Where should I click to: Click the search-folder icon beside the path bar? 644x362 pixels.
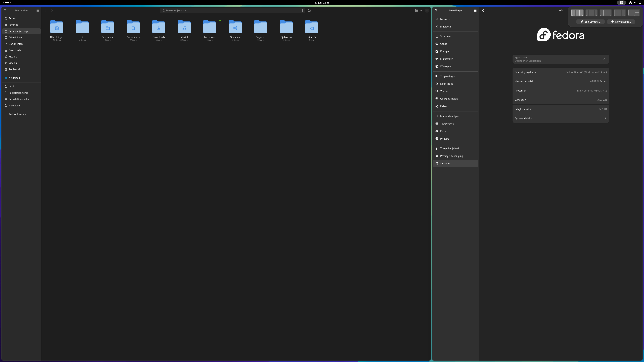point(309,11)
